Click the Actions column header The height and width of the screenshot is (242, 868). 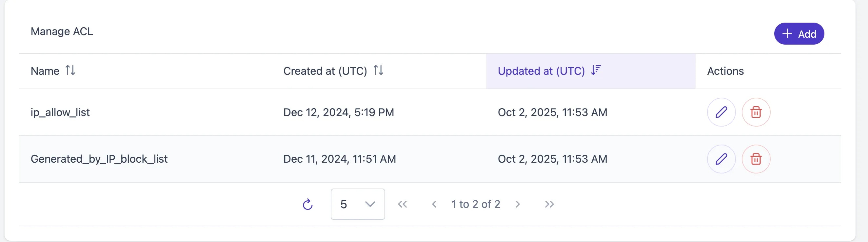pyautogui.click(x=725, y=71)
